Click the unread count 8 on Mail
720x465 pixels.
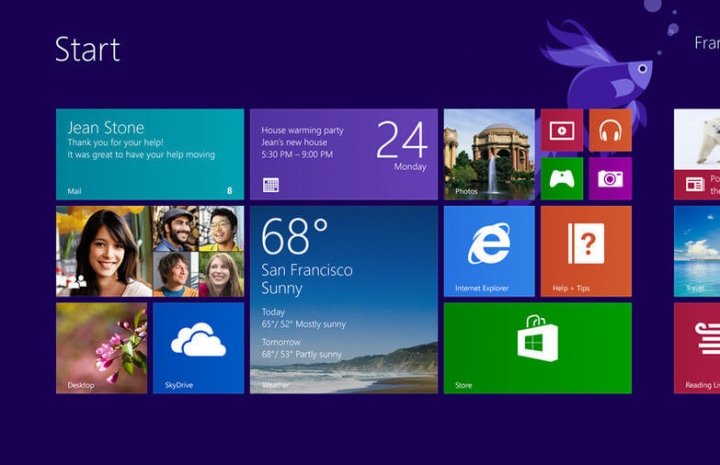tap(229, 189)
